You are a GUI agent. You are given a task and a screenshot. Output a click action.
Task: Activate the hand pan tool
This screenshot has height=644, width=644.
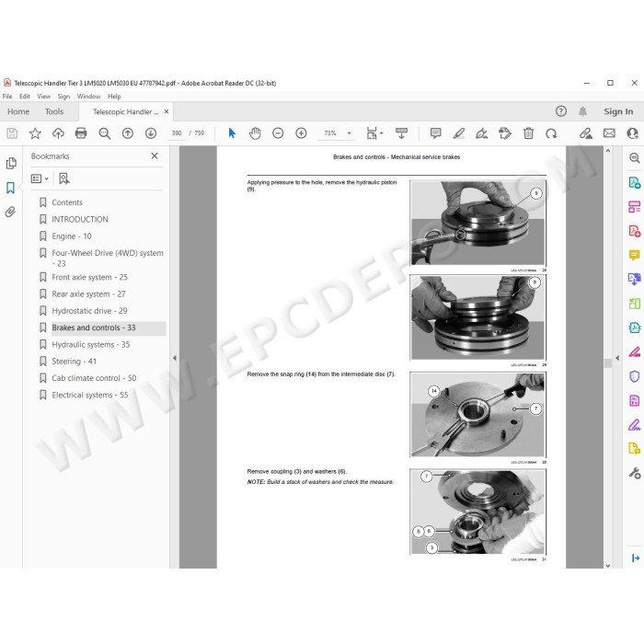point(255,133)
